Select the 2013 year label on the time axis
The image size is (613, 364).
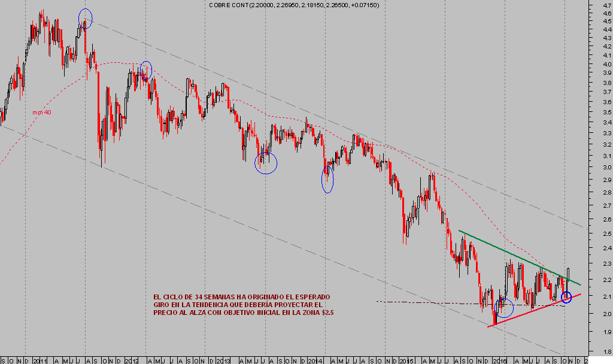(223, 360)
